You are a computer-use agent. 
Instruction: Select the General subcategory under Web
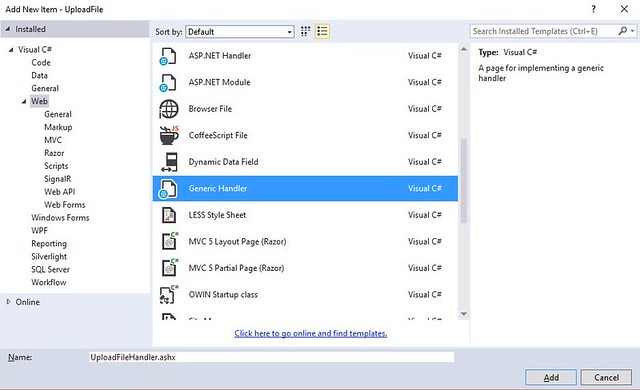[58, 114]
